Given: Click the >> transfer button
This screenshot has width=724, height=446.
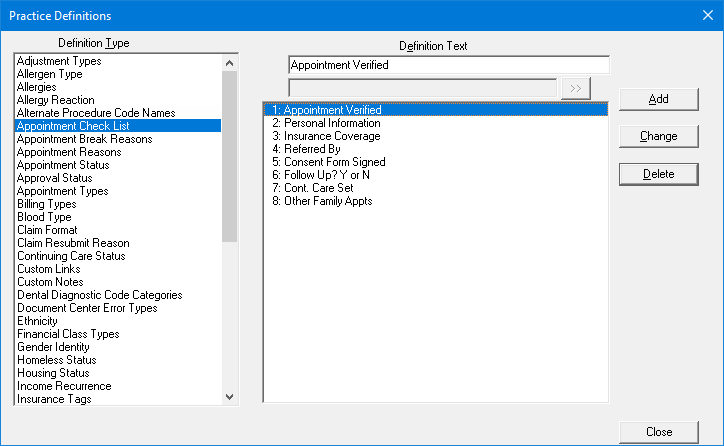Looking at the screenshot, I should (576, 89).
